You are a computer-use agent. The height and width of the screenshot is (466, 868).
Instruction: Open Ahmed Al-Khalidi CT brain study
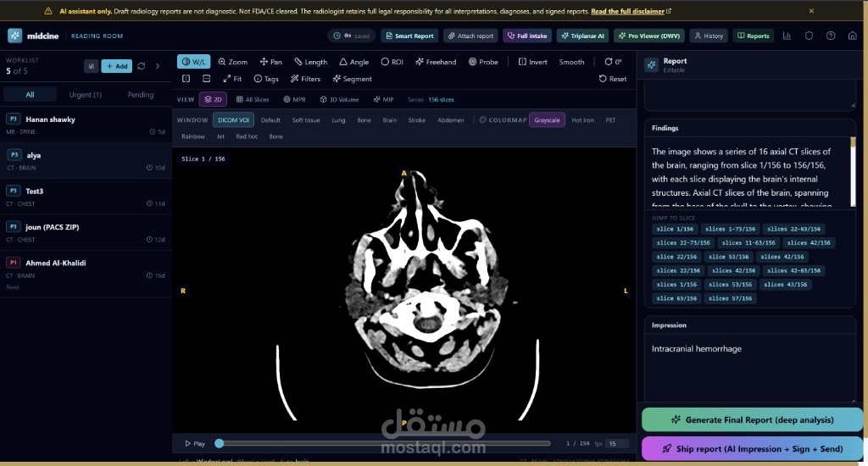point(86,274)
